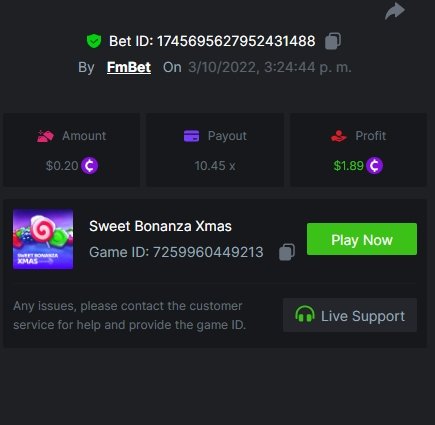Click the green headset icon

(305, 315)
